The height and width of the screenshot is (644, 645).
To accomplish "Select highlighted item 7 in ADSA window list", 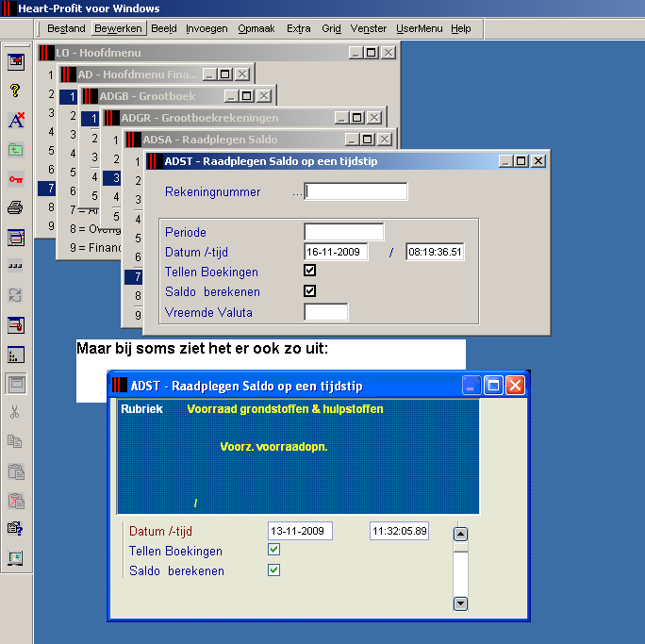I will coord(134,277).
